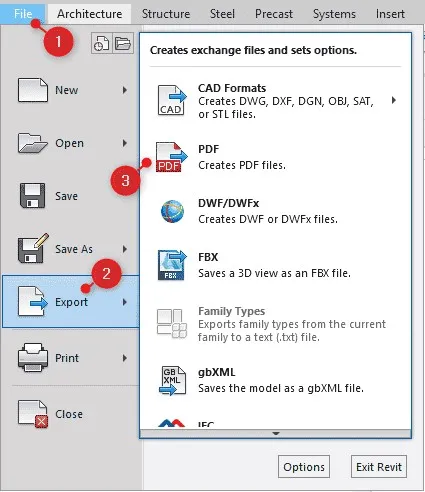Switch to the Insert tab
The image size is (425, 492).
390,14
